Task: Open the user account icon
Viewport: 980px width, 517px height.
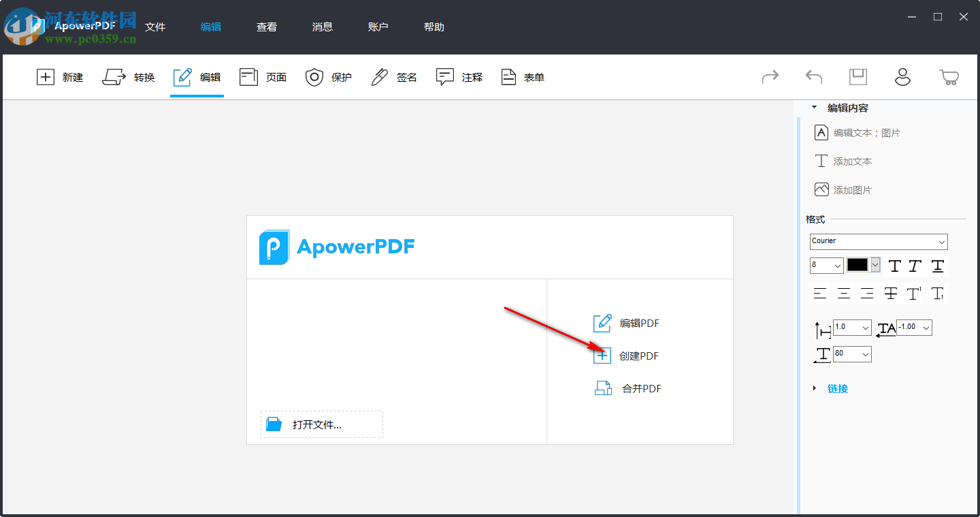Action: pyautogui.click(x=902, y=77)
